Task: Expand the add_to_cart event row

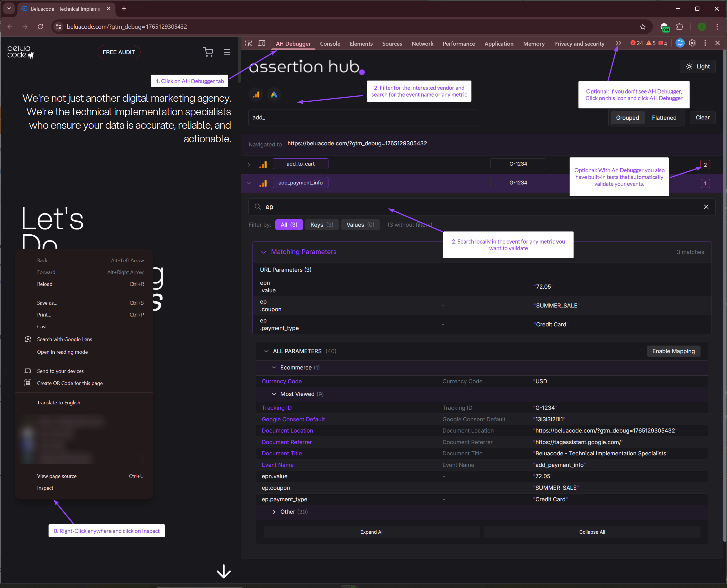Action: pyautogui.click(x=249, y=165)
